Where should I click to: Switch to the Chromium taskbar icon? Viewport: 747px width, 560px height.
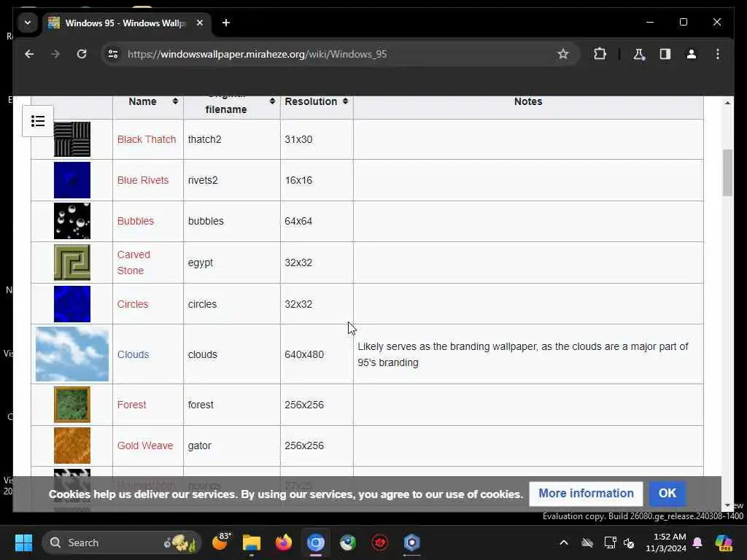click(x=315, y=542)
